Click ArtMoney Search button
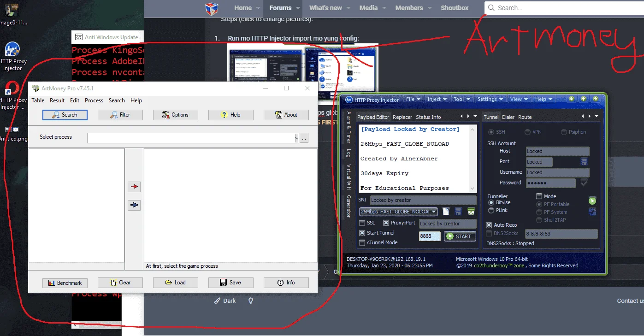644x336 pixels. coord(65,115)
